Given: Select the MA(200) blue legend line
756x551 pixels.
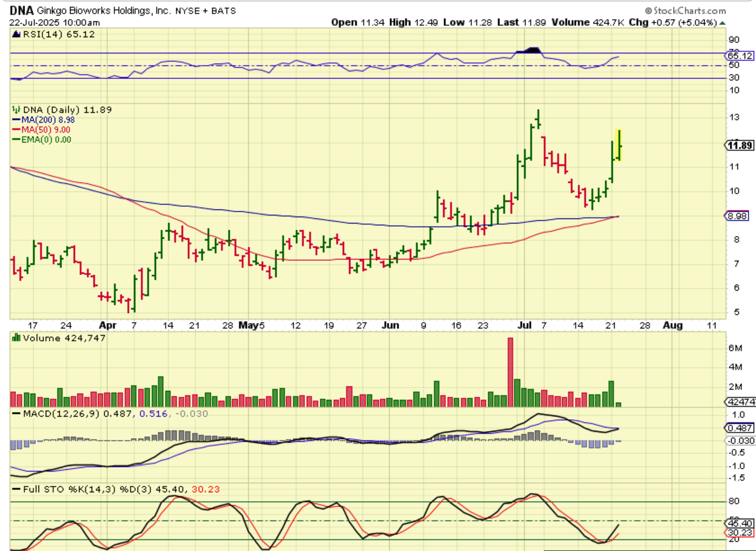Looking at the screenshot, I should pyautogui.click(x=16, y=120).
